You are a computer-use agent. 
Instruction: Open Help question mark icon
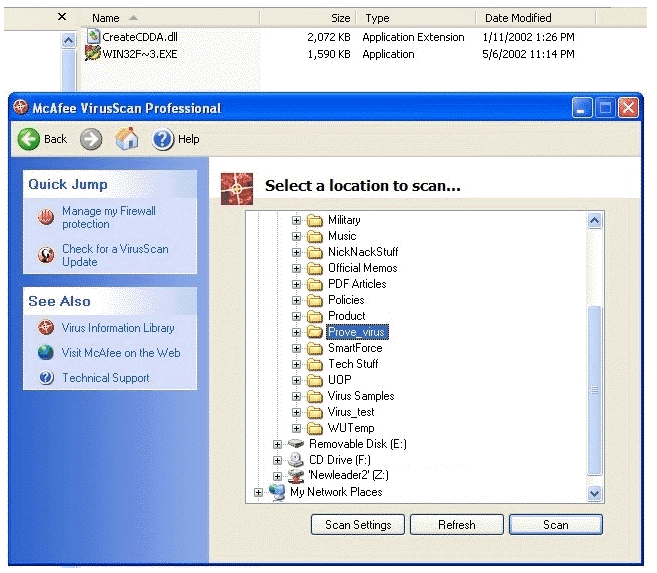point(164,139)
